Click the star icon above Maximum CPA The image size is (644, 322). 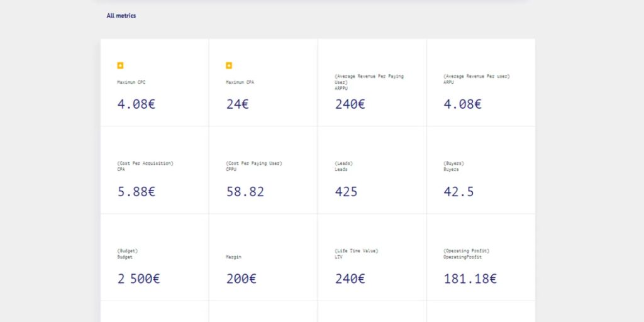229,65
